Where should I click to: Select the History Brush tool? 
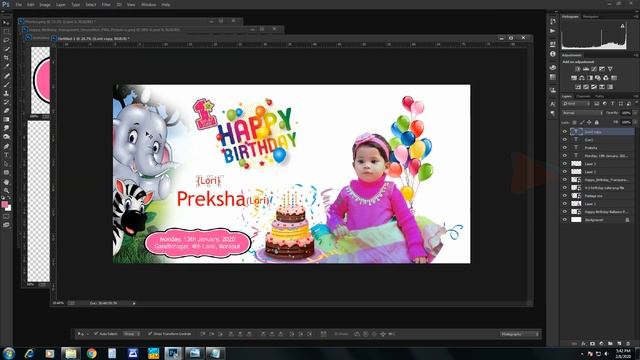6,102
